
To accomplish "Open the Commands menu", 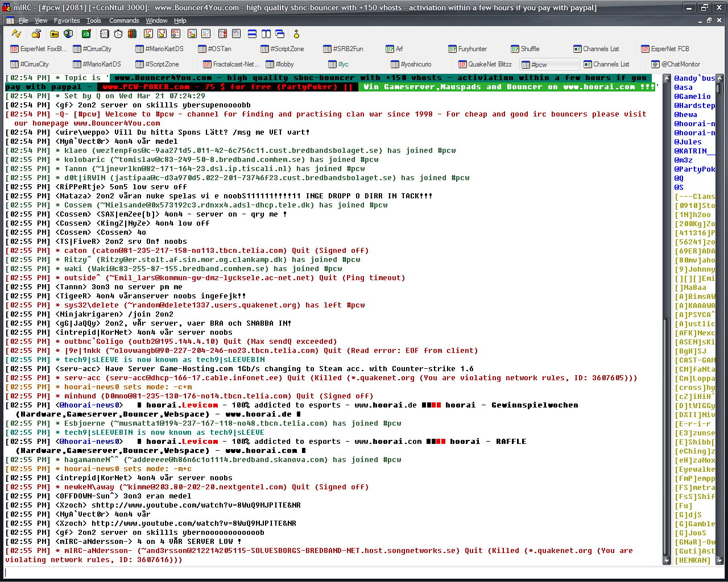I will click(124, 20).
